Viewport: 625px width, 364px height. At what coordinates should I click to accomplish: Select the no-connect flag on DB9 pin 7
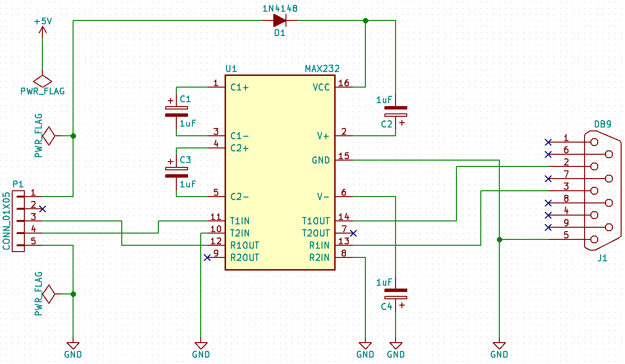coord(548,179)
